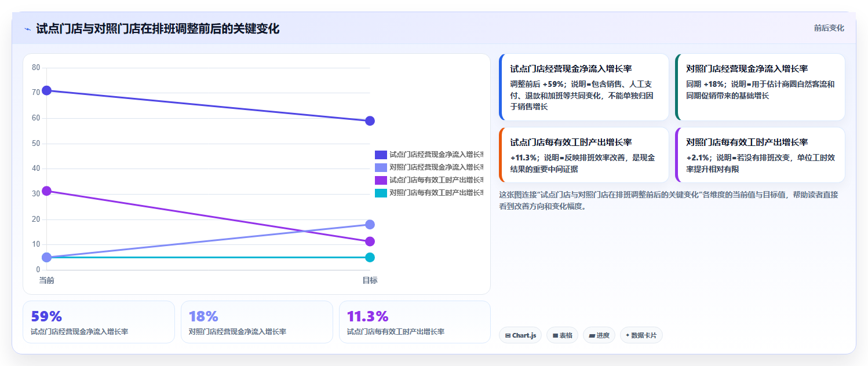Image resolution: width=868 pixels, height=366 pixels.
Task: Click the chart description paragraph starting 这张图连接
Action: tap(669, 200)
